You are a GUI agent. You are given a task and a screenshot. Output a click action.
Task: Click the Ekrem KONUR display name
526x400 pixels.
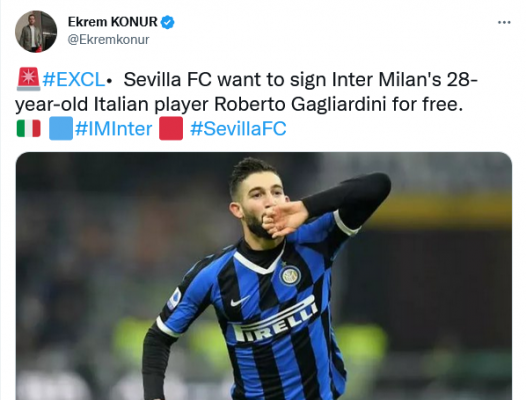point(112,22)
